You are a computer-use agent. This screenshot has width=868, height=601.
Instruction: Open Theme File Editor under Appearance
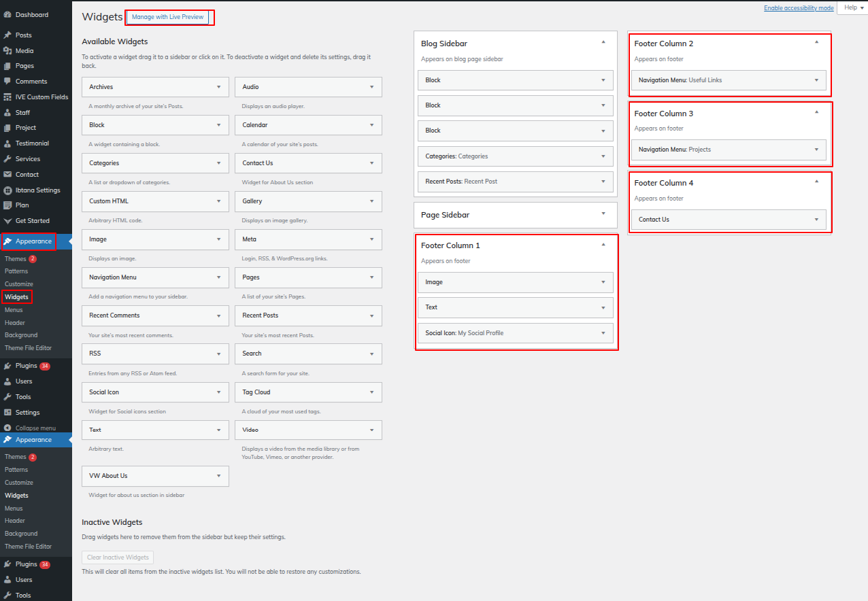(28, 348)
